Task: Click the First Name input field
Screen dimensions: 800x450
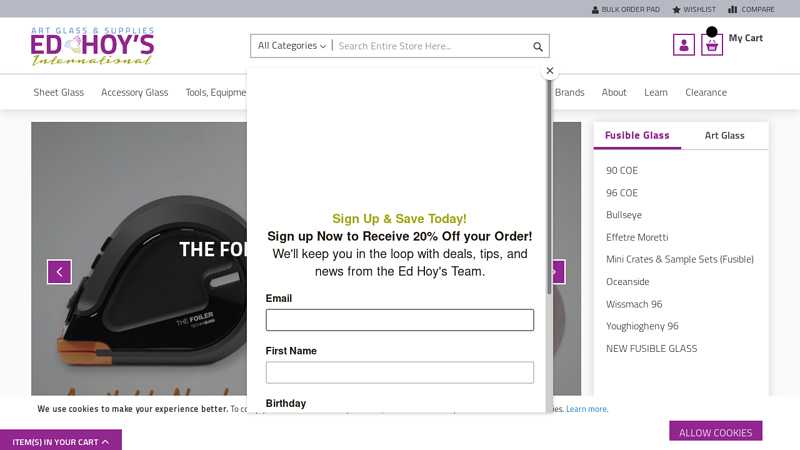Action: click(x=399, y=372)
